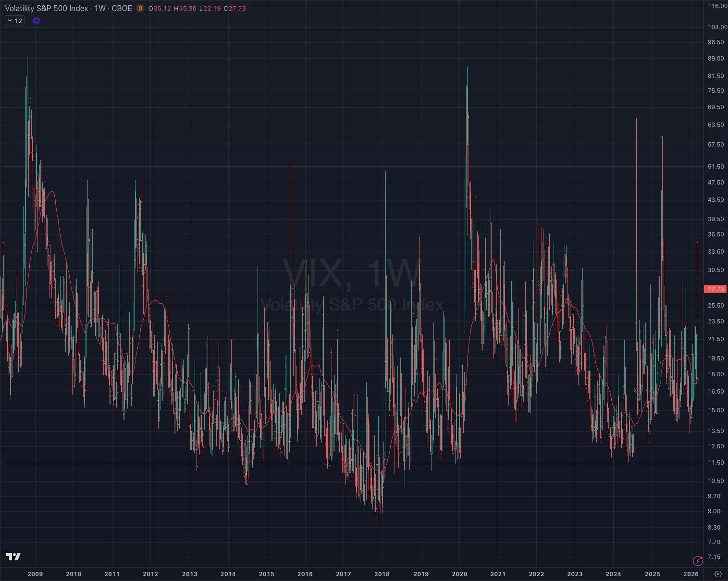Click the 116.00 price scale label
Image resolution: width=728 pixels, height=581 pixels.
click(717, 6)
